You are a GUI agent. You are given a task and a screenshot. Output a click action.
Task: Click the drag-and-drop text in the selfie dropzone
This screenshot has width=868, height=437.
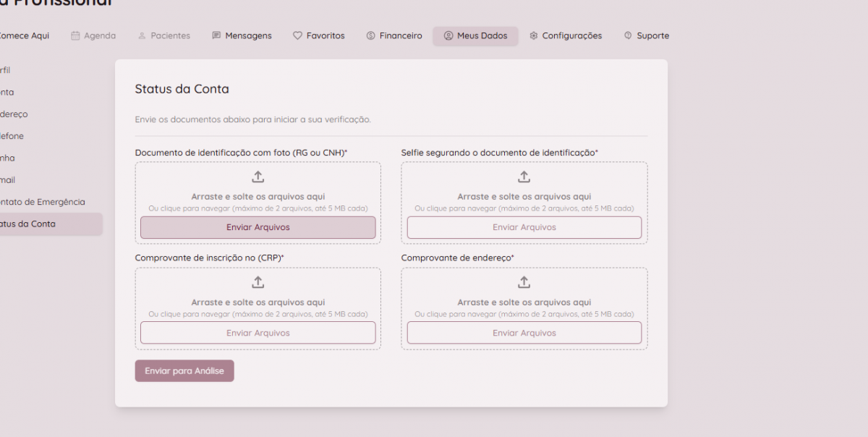[524, 197]
